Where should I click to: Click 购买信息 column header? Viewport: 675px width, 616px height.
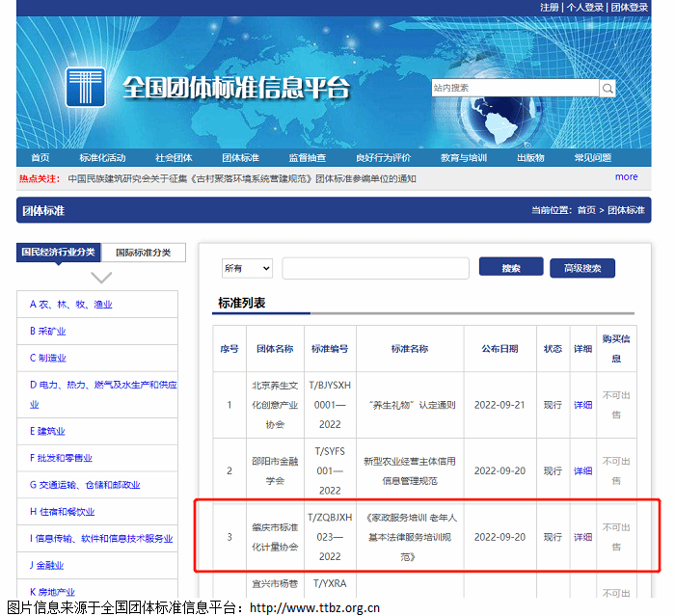point(616,349)
